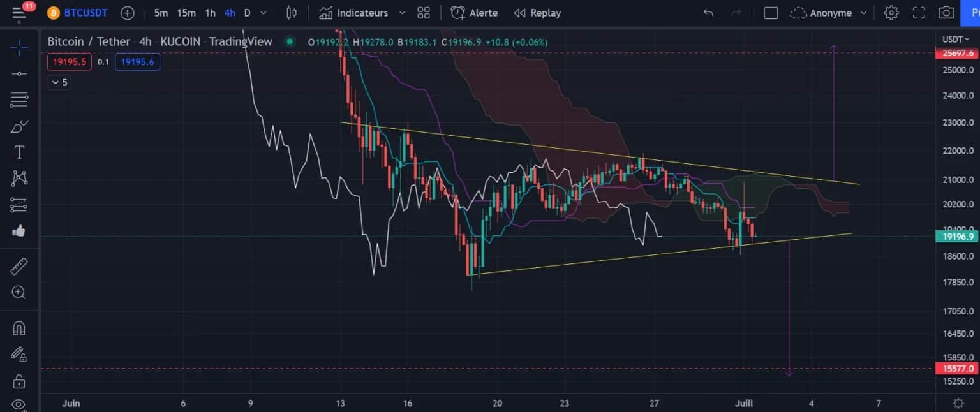
Task: Toggle stay in drawing mode
Action: point(19,355)
